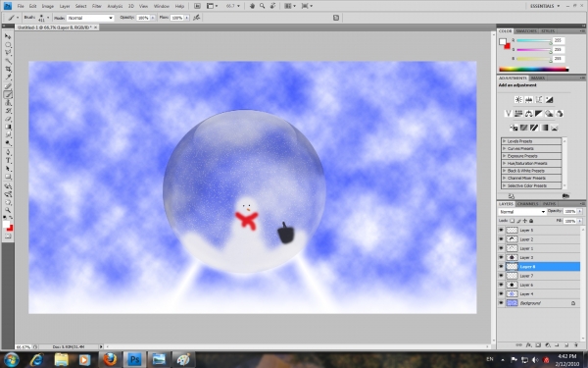Select the Polygonal Lasso tool

8,53
